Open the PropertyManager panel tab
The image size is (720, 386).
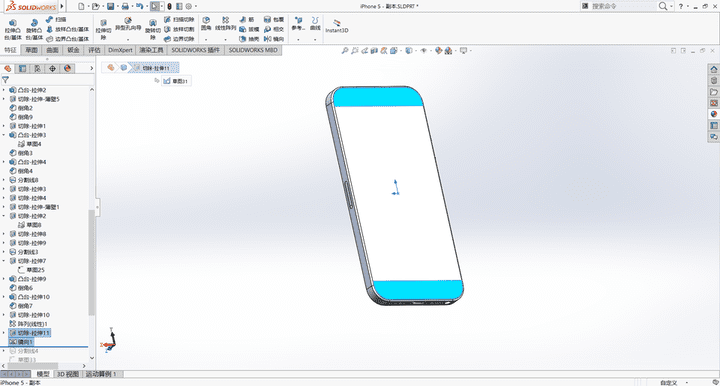(x=22, y=68)
